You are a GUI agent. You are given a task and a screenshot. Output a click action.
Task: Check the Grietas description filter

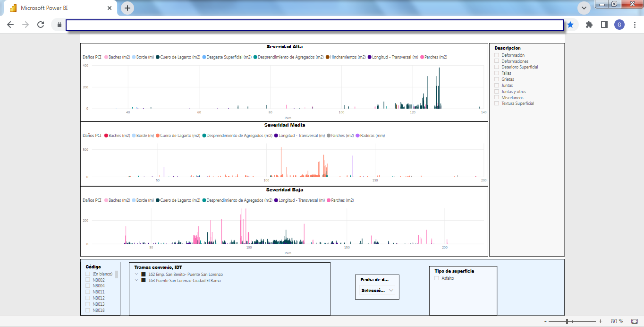pos(497,79)
